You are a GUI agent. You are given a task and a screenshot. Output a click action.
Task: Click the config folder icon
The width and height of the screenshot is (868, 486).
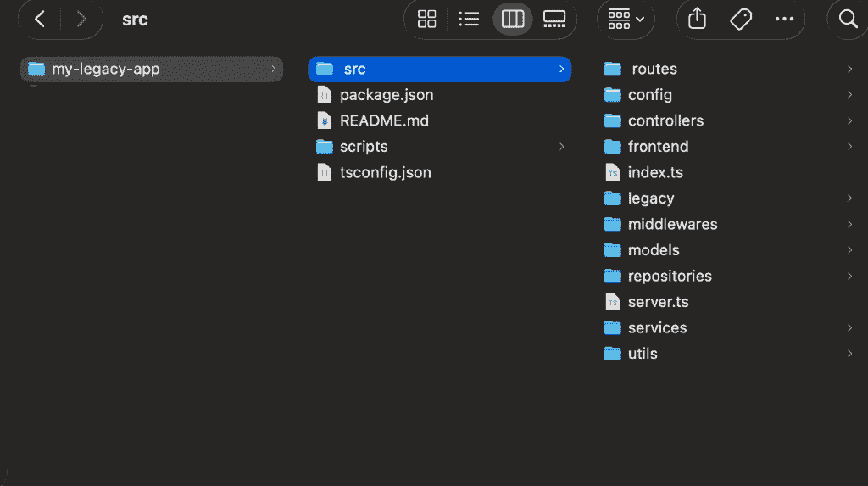point(613,95)
